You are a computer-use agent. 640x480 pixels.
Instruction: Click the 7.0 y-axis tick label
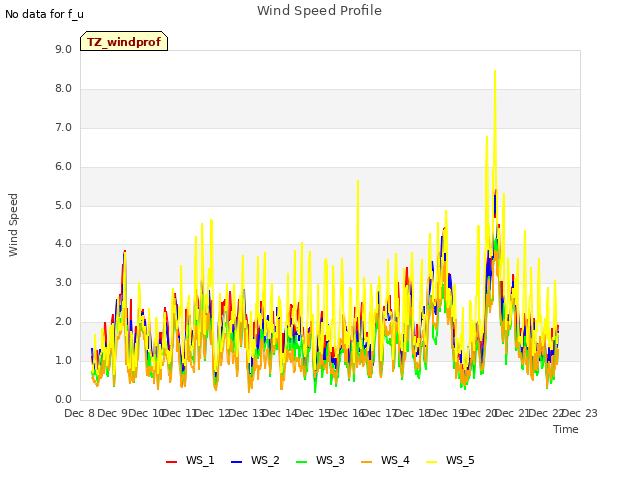click(63, 127)
